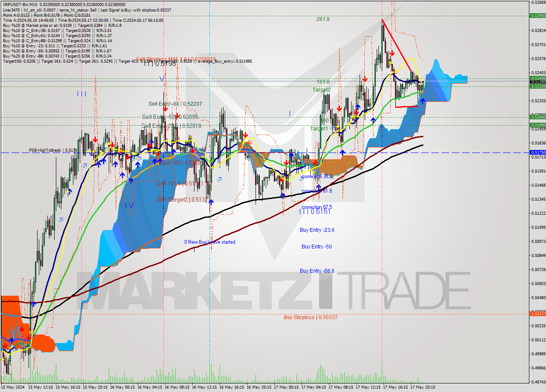546x392 pixels.
Task: Click the green 0.52330 price tag
Action: click(537, 86)
